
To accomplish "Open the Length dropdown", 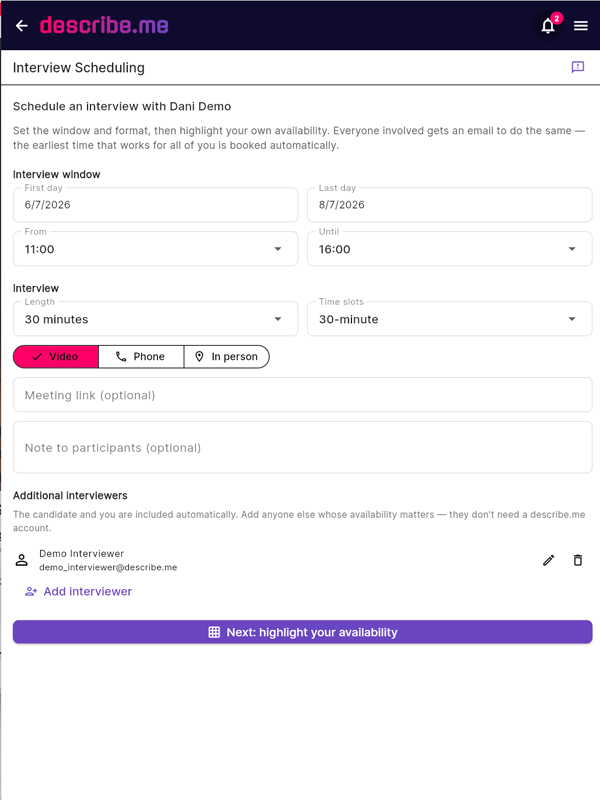I will coord(156,319).
